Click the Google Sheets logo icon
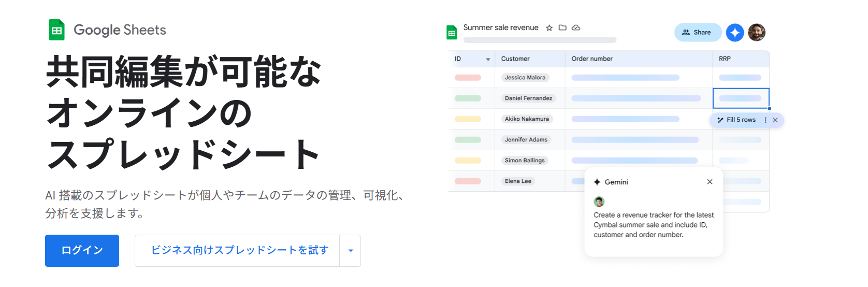The height and width of the screenshot is (287, 868). (56, 30)
